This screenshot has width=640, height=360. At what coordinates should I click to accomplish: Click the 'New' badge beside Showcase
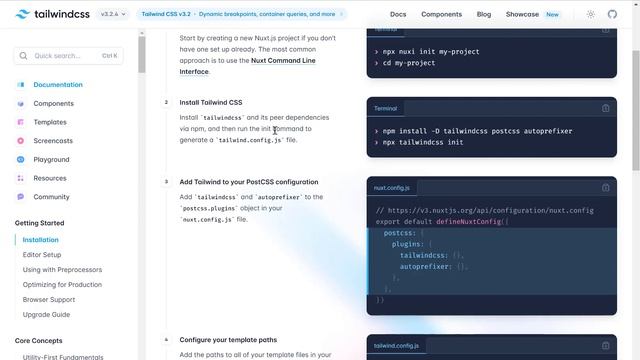[x=552, y=14]
